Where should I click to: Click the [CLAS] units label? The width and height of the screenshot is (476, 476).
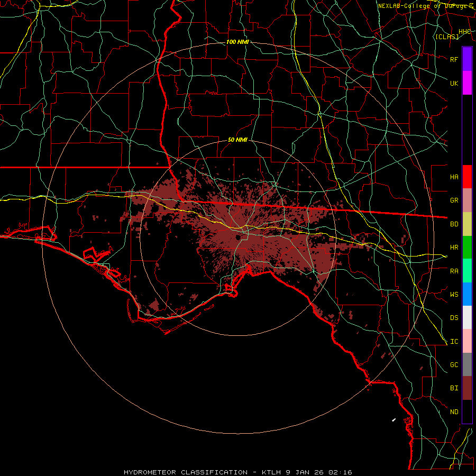click(447, 36)
